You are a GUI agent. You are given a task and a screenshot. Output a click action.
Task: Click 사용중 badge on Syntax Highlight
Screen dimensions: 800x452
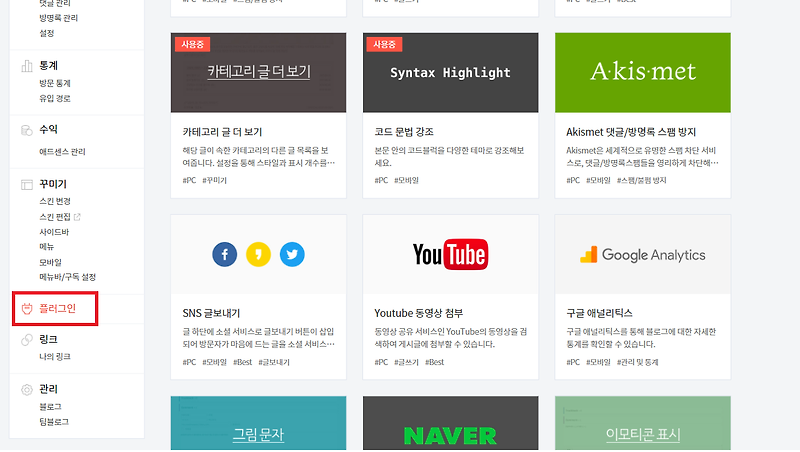(x=384, y=44)
